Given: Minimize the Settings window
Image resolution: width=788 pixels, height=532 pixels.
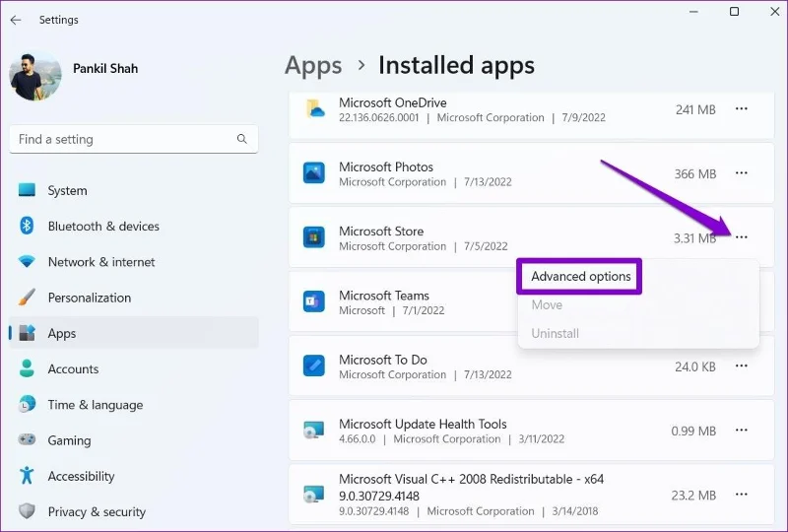Looking at the screenshot, I should 693,12.
